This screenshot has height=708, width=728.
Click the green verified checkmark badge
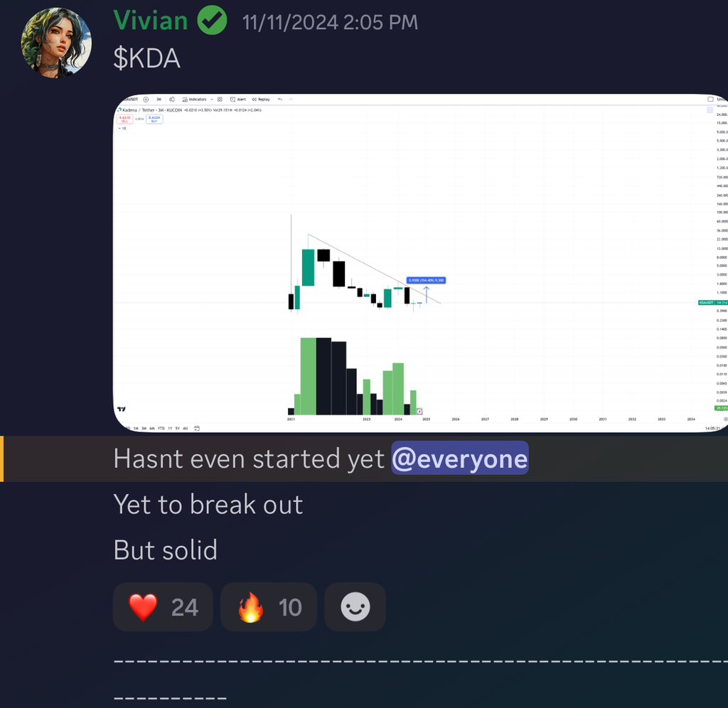pos(212,21)
